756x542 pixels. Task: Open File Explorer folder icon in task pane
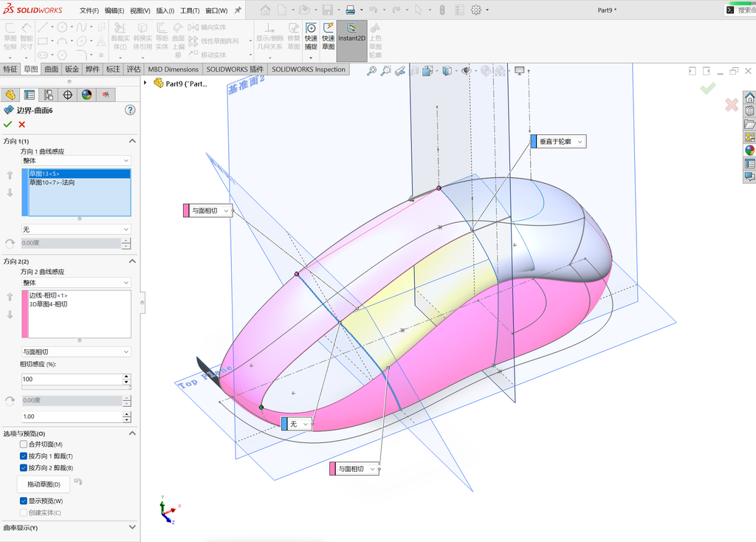[x=750, y=124]
